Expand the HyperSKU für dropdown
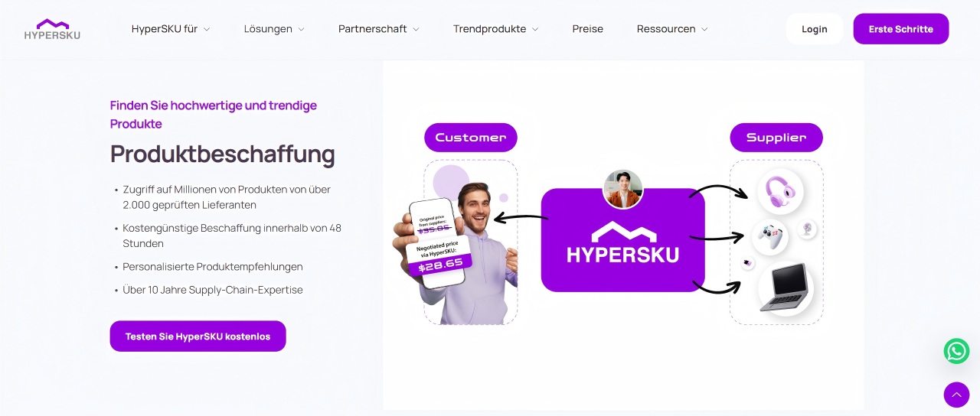 click(x=171, y=29)
